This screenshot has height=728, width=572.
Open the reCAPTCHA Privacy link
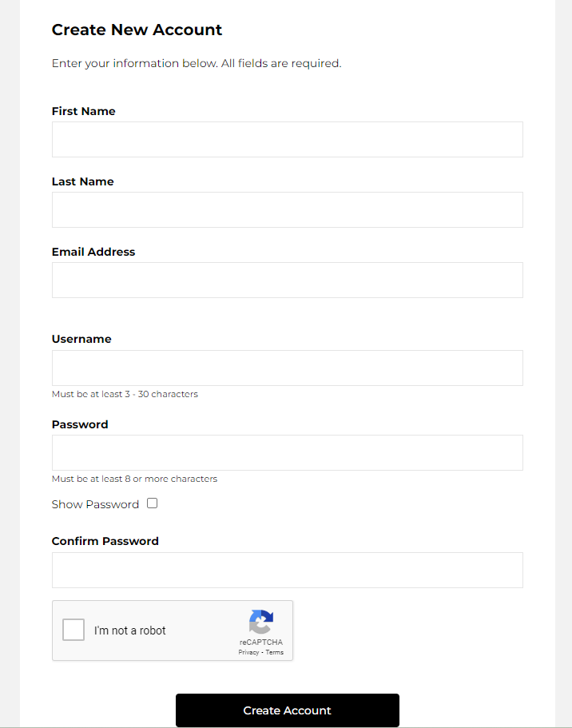tap(248, 652)
